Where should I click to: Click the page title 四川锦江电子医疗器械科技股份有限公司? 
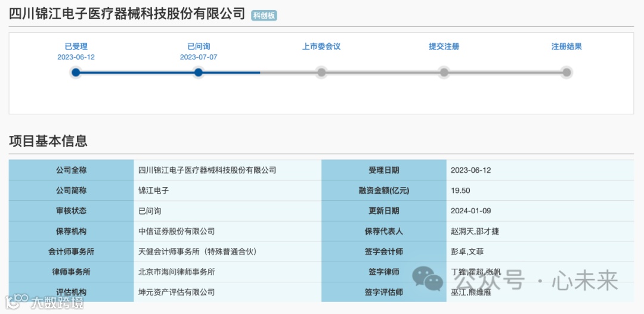127,14
